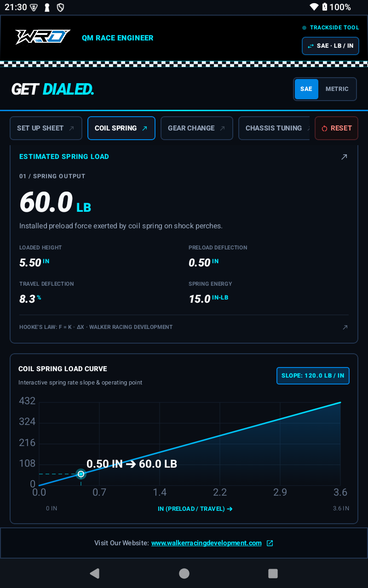This screenshot has width=368, height=588.
Task: Tap the external link icon after website URL
Action: 270,543
